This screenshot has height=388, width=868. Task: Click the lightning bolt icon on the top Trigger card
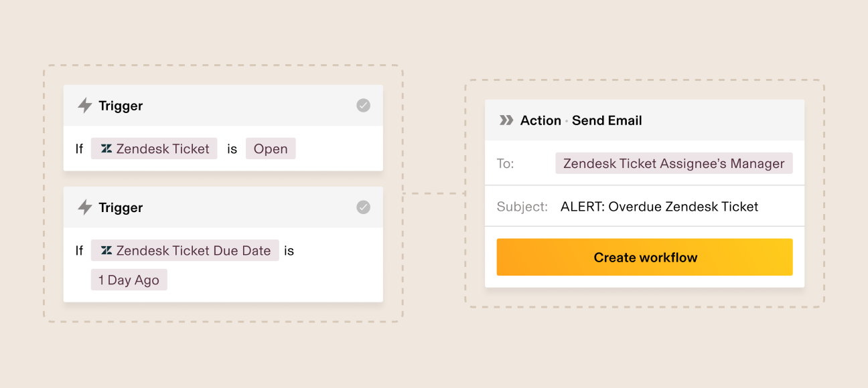85,106
